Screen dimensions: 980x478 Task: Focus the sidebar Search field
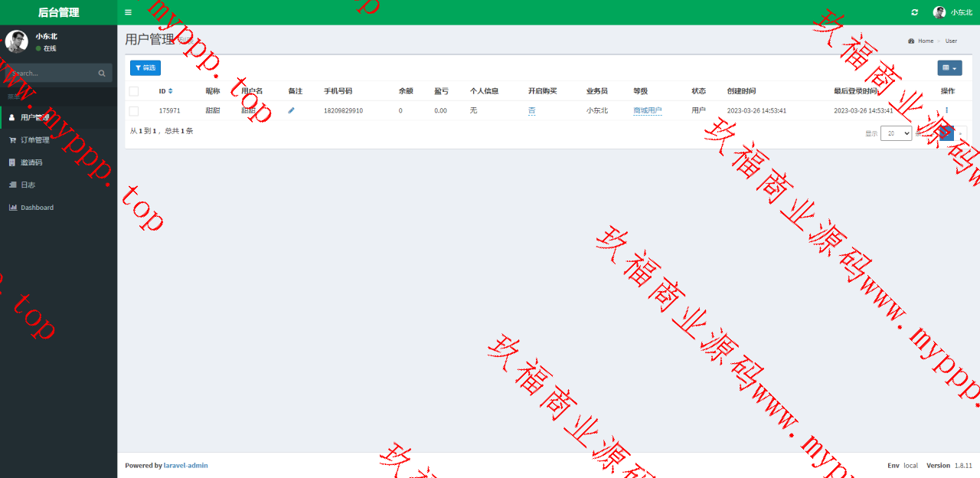point(49,73)
